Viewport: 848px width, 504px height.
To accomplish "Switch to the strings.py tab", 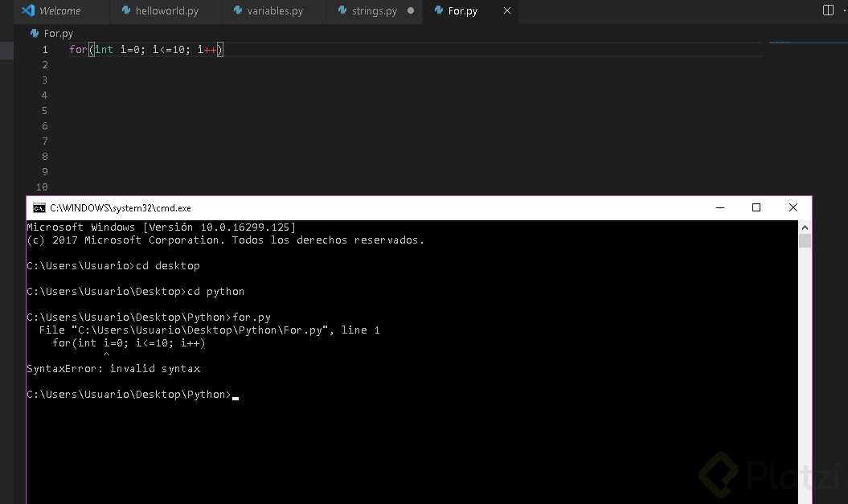I will (x=374, y=10).
